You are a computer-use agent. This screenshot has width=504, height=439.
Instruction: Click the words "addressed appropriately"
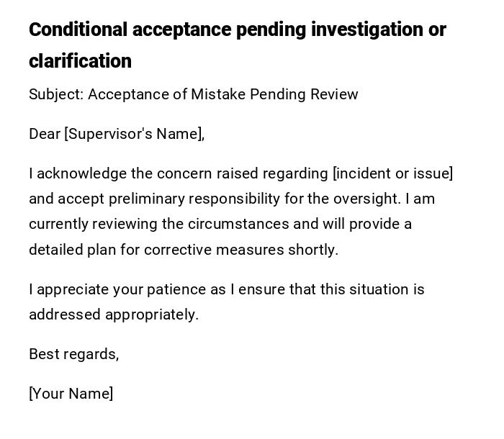tap(114, 314)
